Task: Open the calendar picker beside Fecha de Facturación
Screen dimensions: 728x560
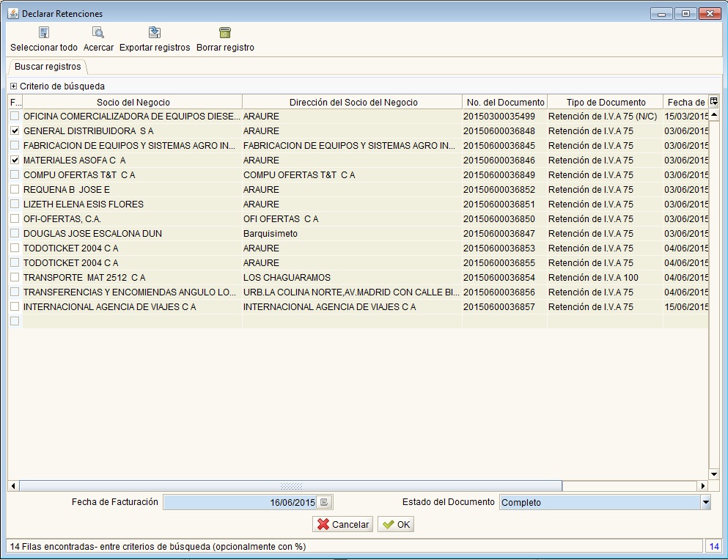Action: [326, 502]
